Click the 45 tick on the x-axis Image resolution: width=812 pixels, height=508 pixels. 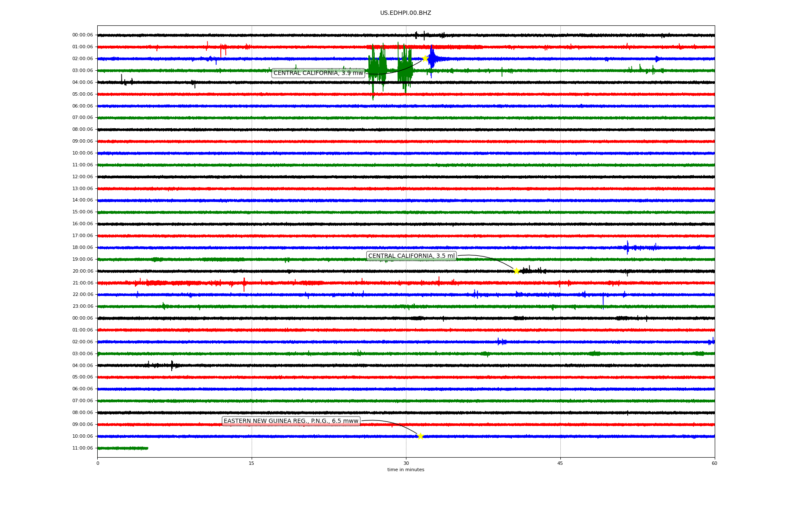[560, 463]
